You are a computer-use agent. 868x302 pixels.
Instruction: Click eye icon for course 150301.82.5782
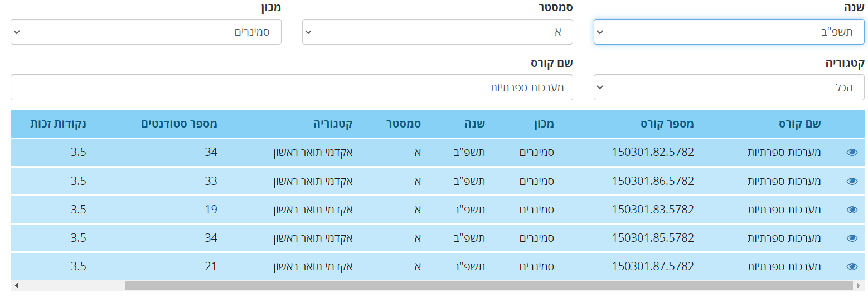click(x=852, y=152)
